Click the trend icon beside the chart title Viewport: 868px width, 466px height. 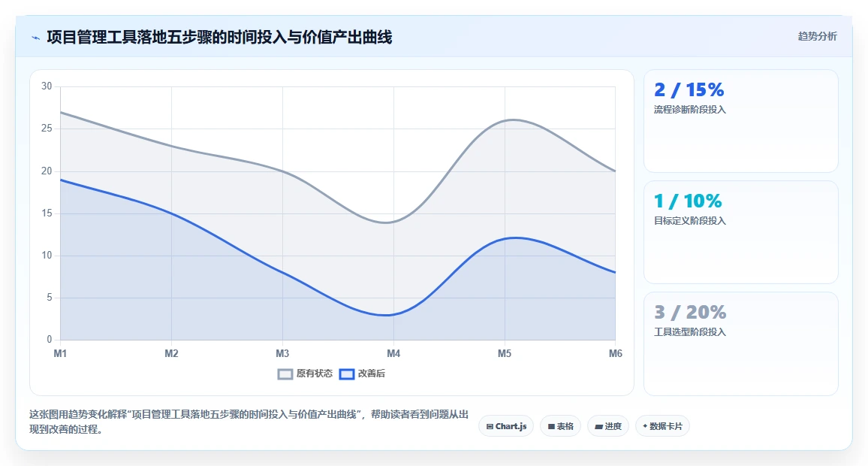pos(36,38)
